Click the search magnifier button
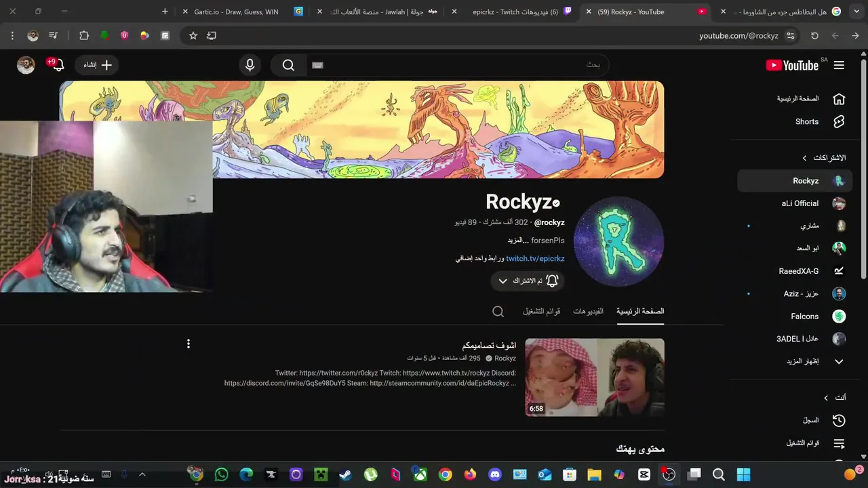Image resolution: width=868 pixels, height=488 pixels. coord(288,65)
